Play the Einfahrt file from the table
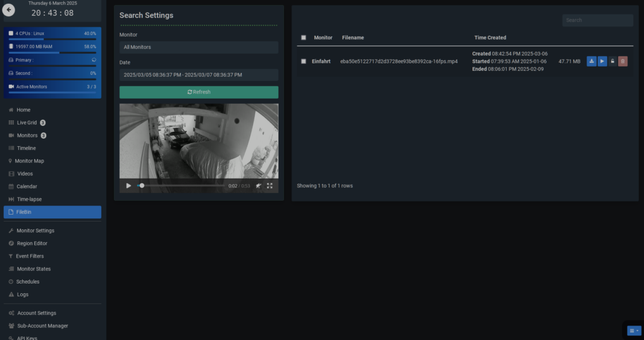The width and height of the screenshot is (644, 340). tap(602, 61)
